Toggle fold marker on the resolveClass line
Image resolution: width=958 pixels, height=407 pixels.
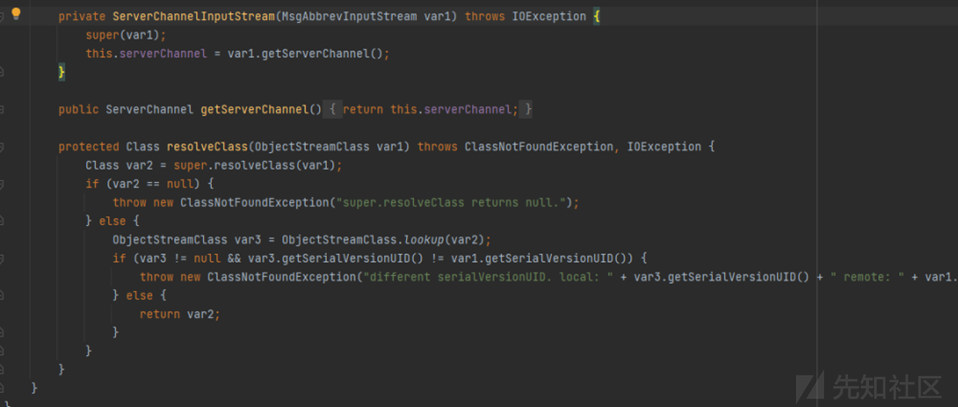2,147
